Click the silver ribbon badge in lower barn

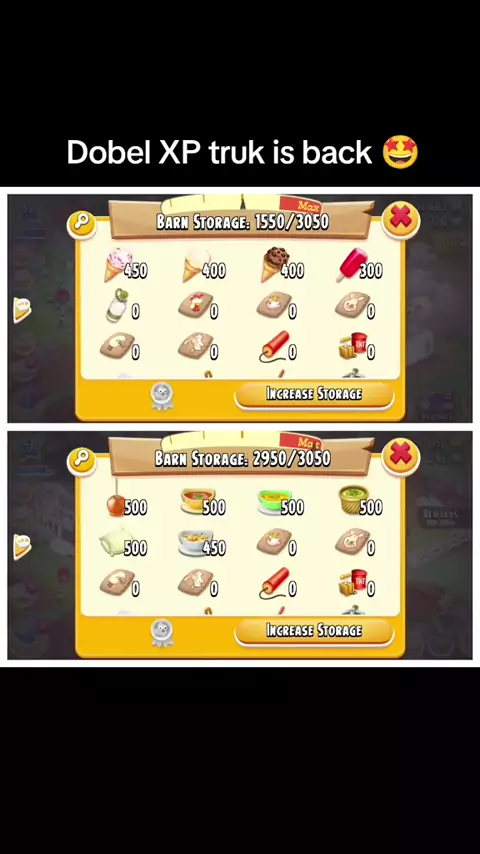point(162,633)
